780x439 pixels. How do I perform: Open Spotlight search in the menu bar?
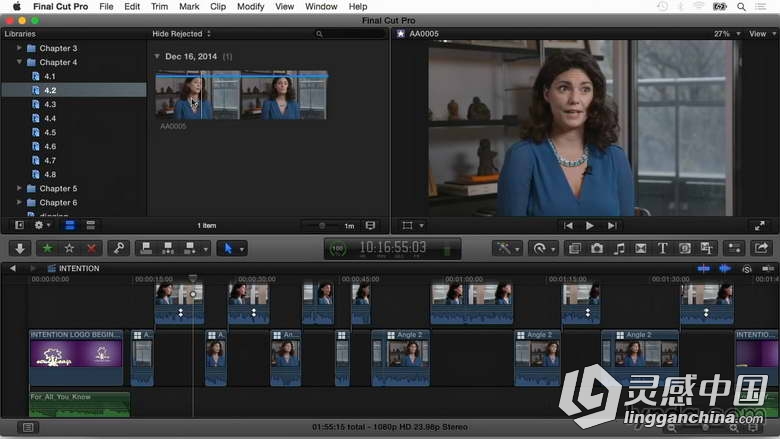741,6
